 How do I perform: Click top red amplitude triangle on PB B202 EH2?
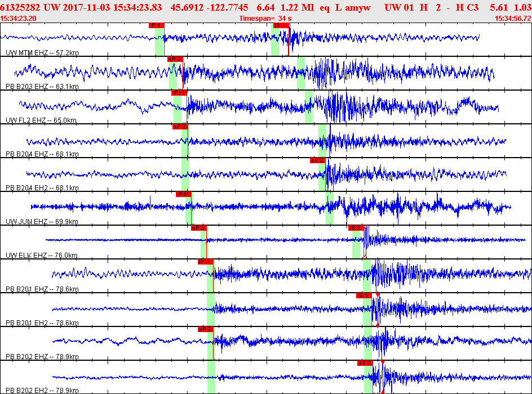pyautogui.click(x=383, y=362)
